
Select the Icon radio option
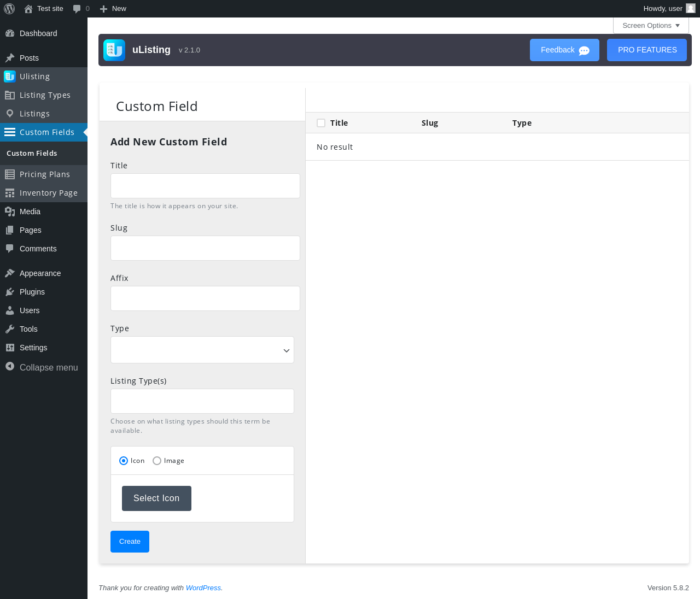(x=124, y=461)
